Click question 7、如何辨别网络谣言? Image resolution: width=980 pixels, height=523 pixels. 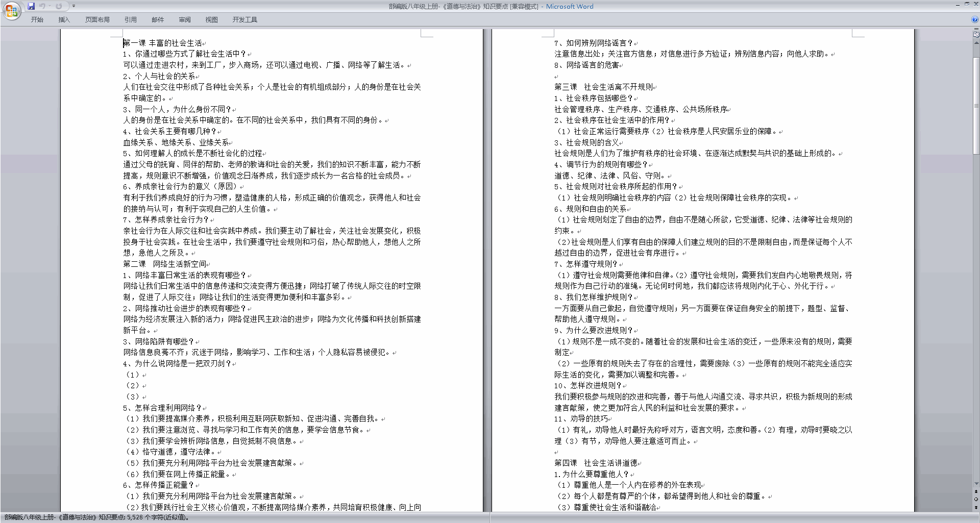tap(594, 43)
